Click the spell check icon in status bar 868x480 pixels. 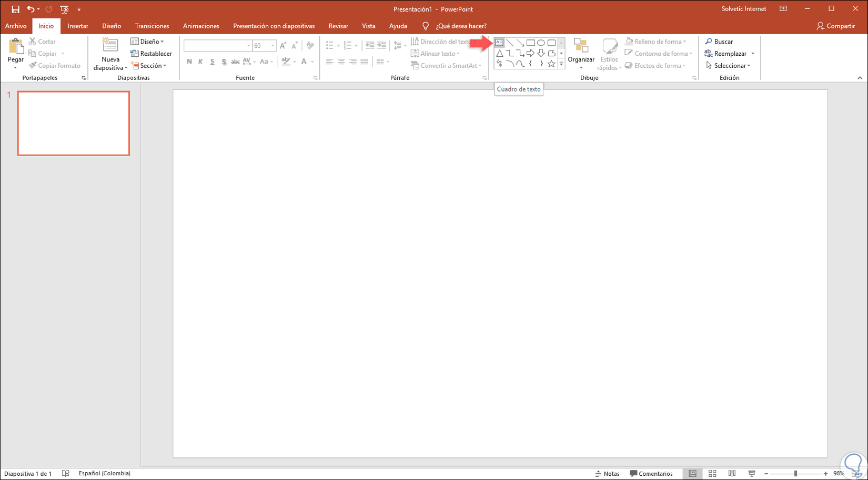(x=66, y=474)
